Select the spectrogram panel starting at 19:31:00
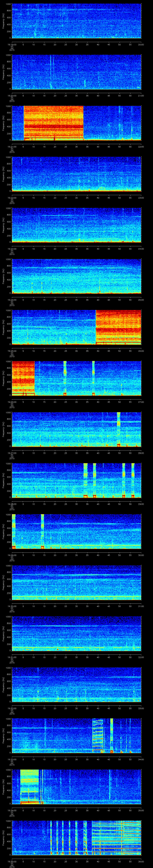The height and width of the screenshot is (868, 153). pyautogui.click(x=76, y=634)
